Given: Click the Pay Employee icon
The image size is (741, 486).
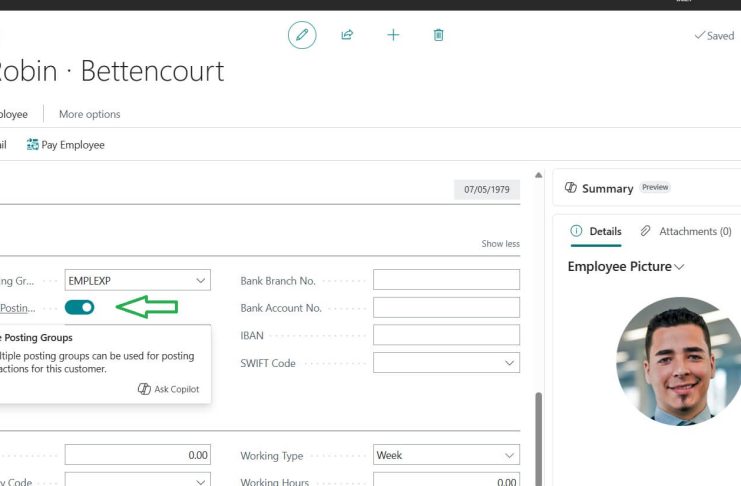Looking at the screenshot, I should click(x=33, y=145).
